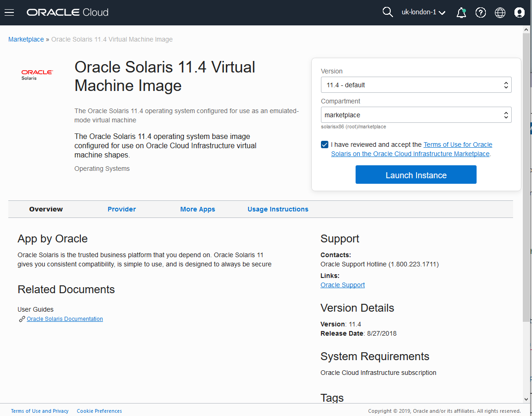Image resolution: width=532 pixels, height=416 pixels.
Task: Go back to Marketplace breadcrumb
Action: coord(26,39)
